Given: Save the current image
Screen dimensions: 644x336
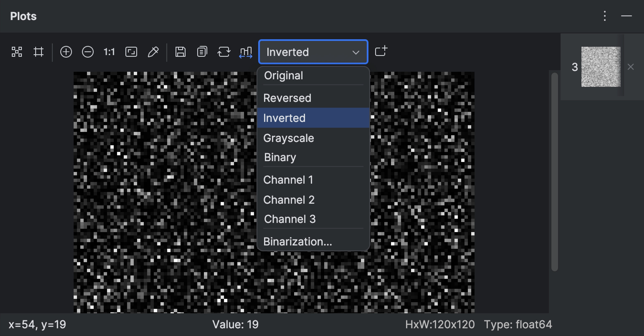Looking at the screenshot, I should tap(180, 52).
